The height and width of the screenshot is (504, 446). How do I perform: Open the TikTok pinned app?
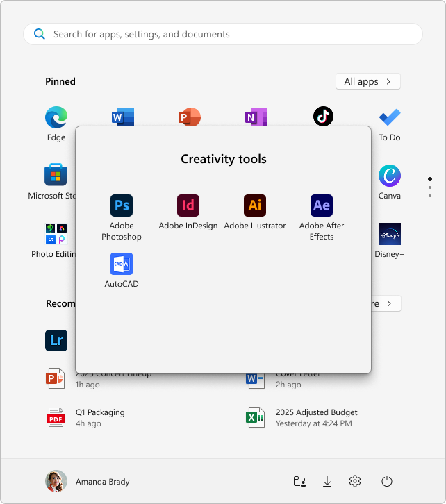point(323,117)
